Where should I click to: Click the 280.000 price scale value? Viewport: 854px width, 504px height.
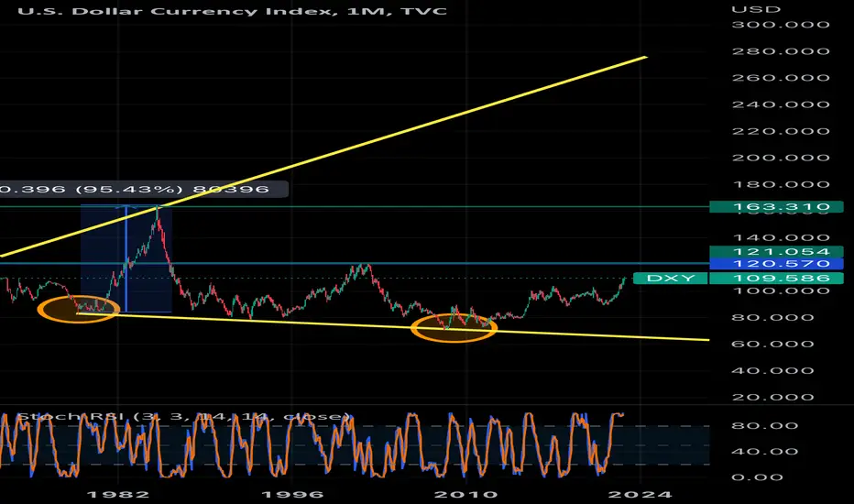781,51
